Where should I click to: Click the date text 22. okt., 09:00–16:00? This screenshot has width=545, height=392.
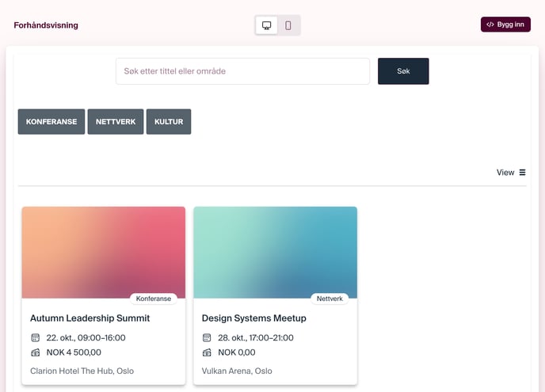(86, 338)
